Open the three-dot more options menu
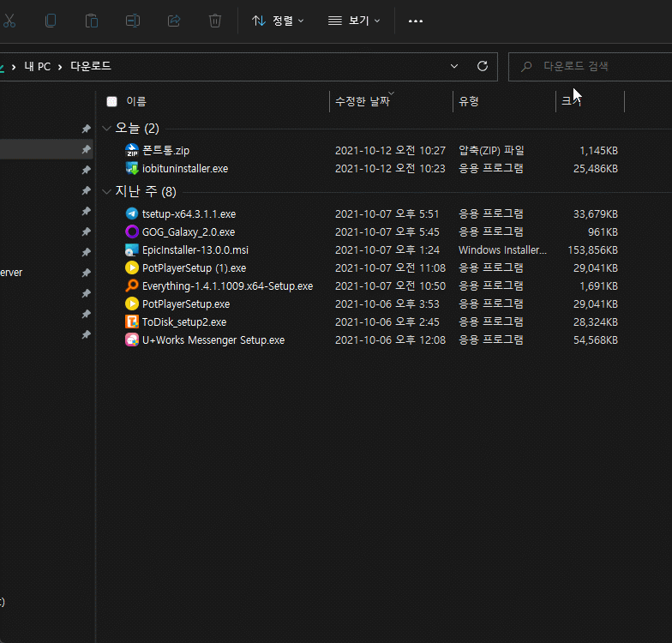The height and width of the screenshot is (643, 672). (x=415, y=21)
